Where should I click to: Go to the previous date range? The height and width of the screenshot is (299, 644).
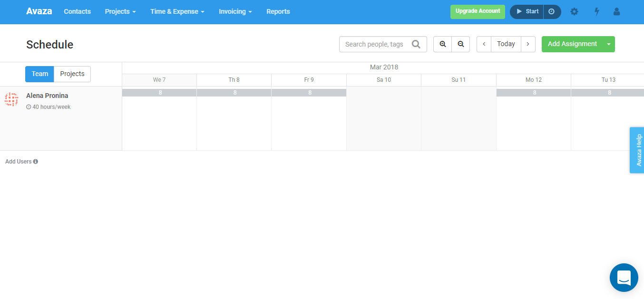point(484,44)
